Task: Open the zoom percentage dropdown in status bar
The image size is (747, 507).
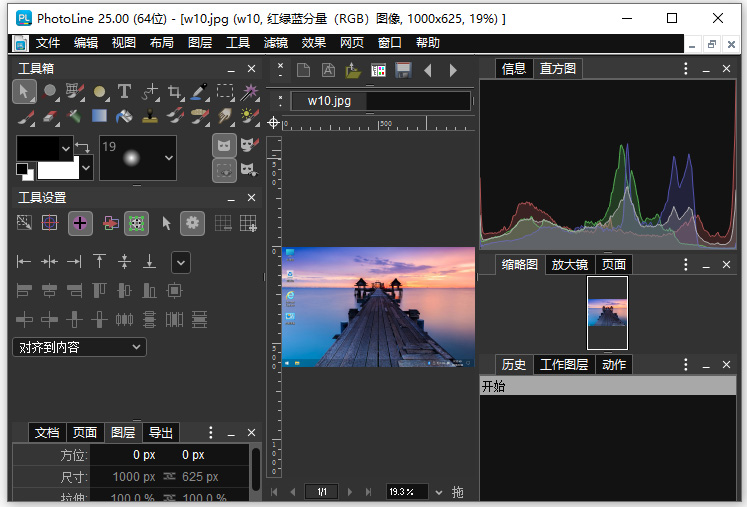Action: [x=438, y=492]
